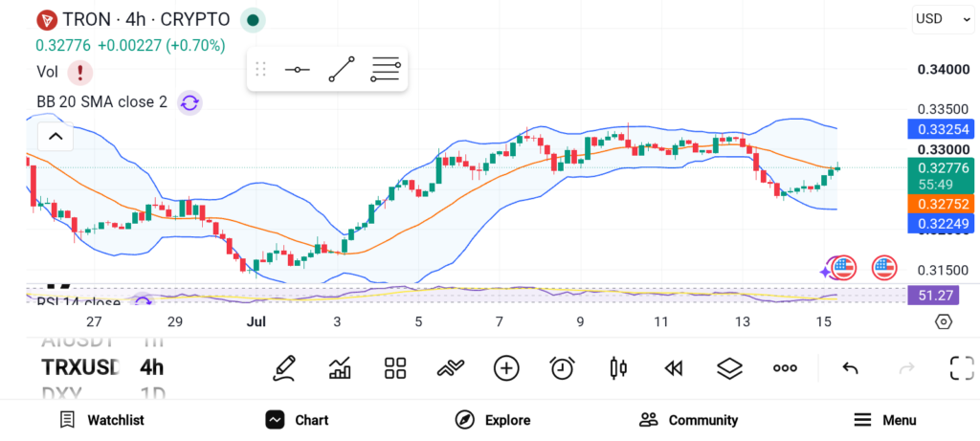Click the price change +0.00227 (+0.70%)
980x441 pixels.
point(161,46)
